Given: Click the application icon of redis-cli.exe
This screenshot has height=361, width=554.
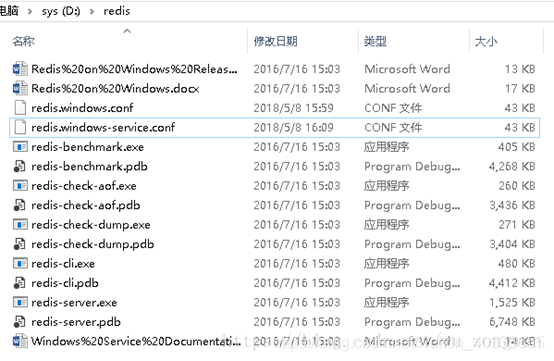Looking at the screenshot, I should pyautogui.click(x=20, y=263).
